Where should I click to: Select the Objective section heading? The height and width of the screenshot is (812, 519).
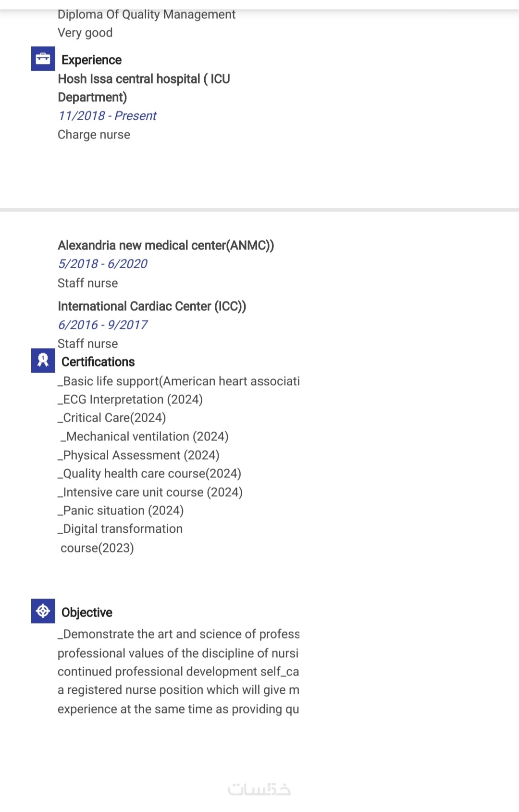[x=87, y=612]
